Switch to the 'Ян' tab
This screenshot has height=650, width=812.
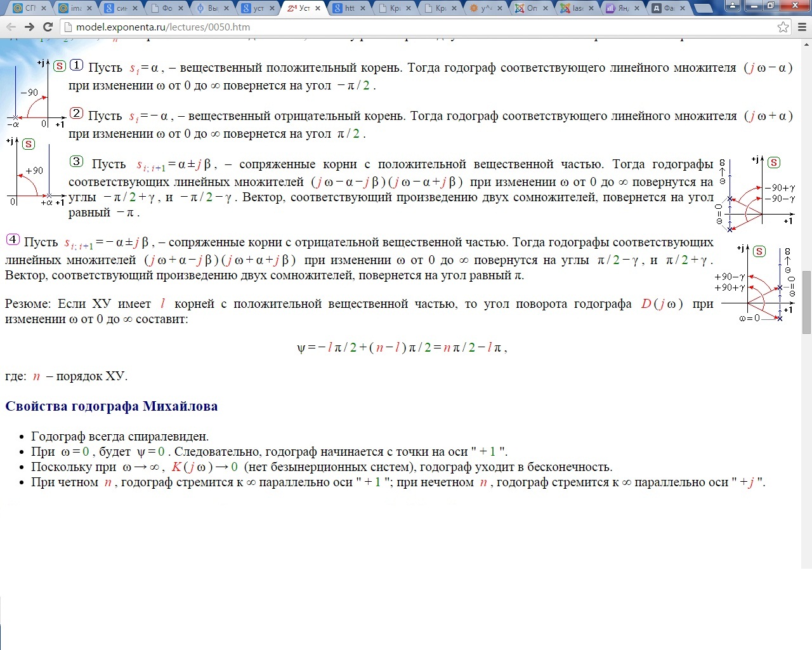(x=623, y=8)
